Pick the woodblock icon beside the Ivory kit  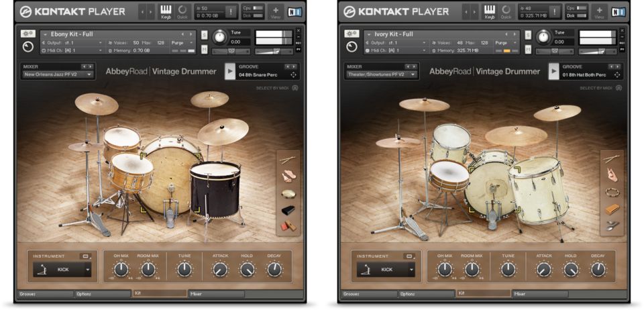pos(611,209)
